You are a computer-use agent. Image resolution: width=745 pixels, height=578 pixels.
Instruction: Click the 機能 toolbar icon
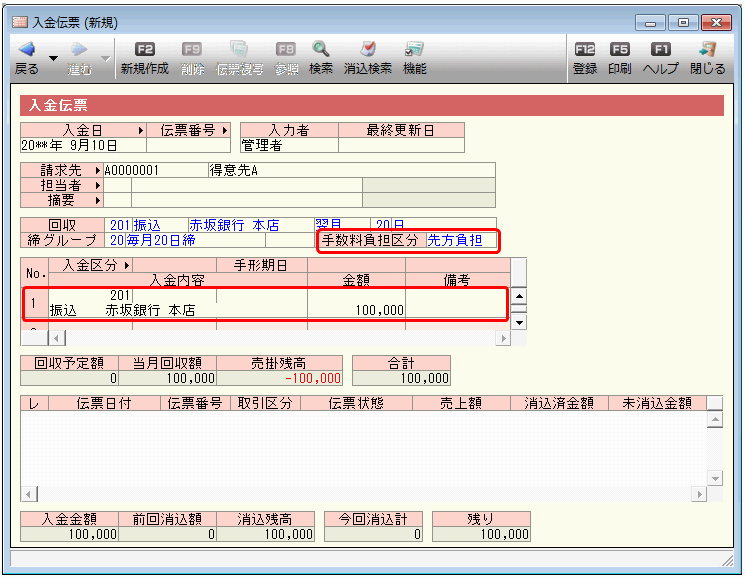point(414,49)
